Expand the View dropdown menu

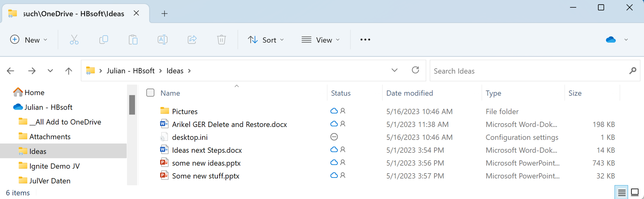pos(321,40)
